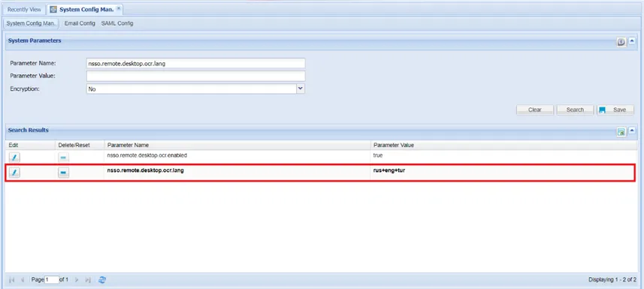The width and height of the screenshot is (644, 289).
Task: Select the nsso.remote.desktop.ocr.enabled name cell
Action: pyautogui.click(x=237, y=156)
